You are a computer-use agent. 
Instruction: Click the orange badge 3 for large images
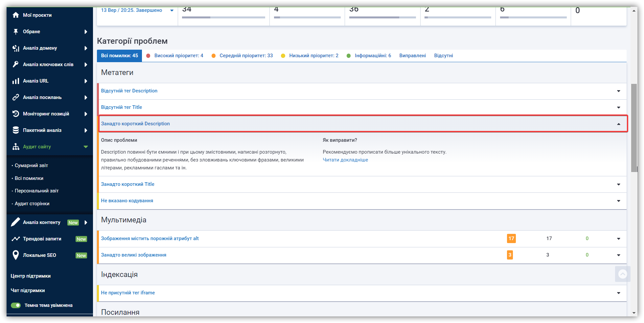[x=510, y=255]
